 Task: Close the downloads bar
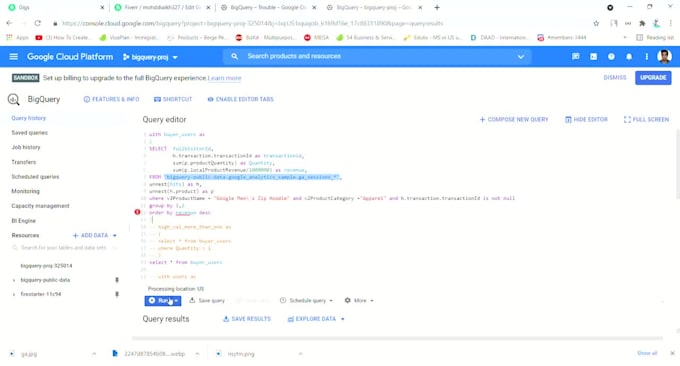(x=672, y=353)
